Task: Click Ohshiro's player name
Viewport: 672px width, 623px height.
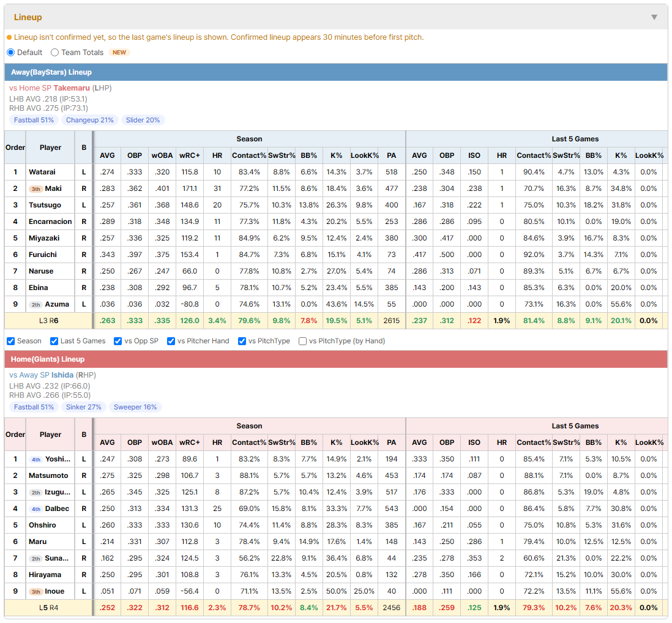Action: click(42, 525)
